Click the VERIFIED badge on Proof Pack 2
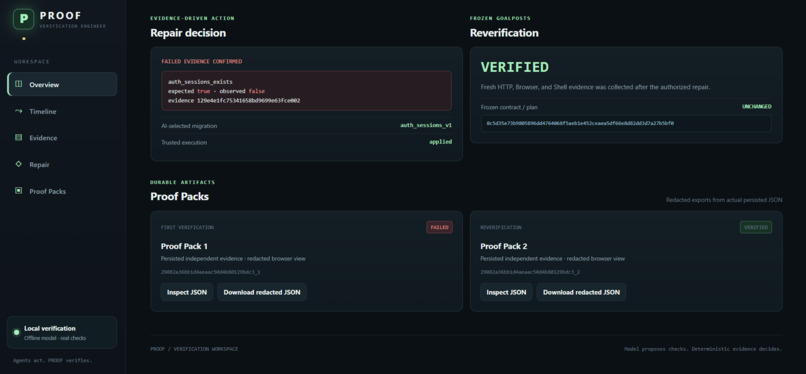Image resolution: width=806 pixels, height=374 pixels. coord(756,227)
